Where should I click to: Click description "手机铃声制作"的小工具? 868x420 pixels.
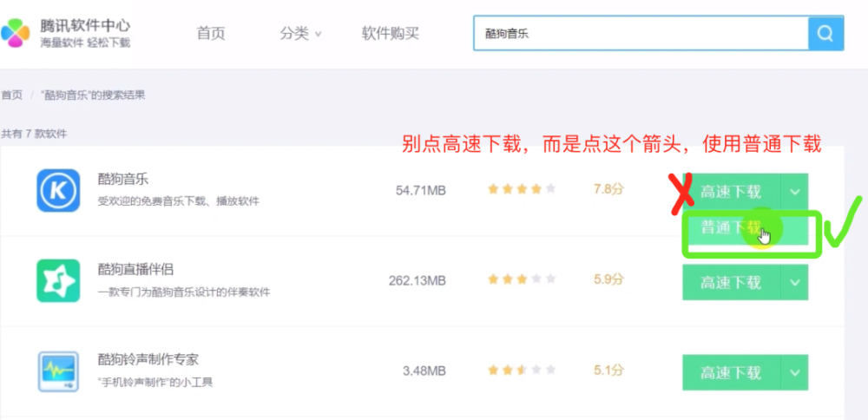(155, 383)
